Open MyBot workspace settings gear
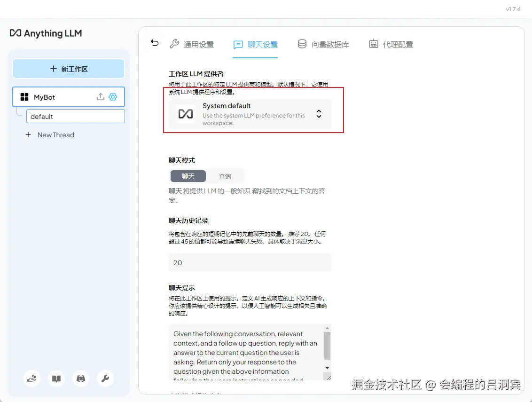 pyautogui.click(x=113, y=97)
